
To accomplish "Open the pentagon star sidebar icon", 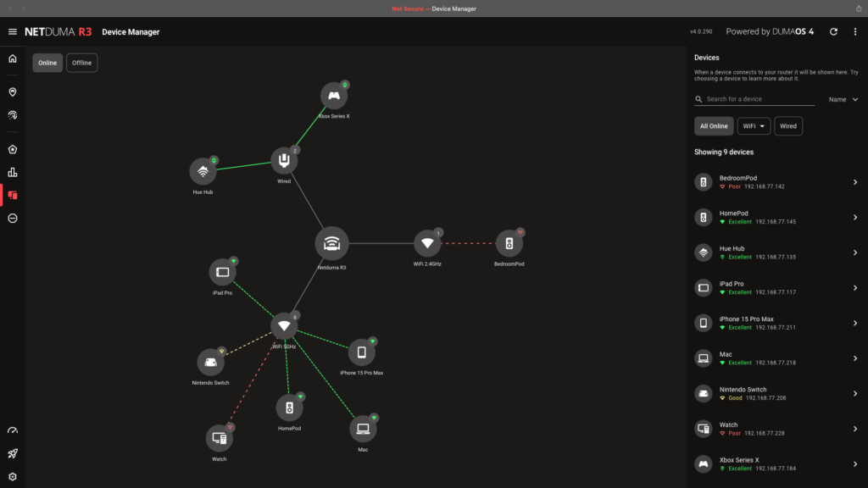I will point(12,149).
